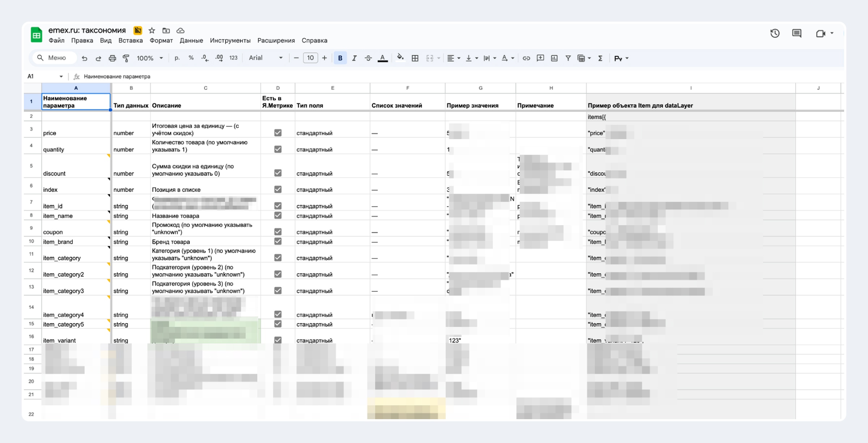Open the Данные menu
Screen dimensions: 868x443
[x=191, y=40]
